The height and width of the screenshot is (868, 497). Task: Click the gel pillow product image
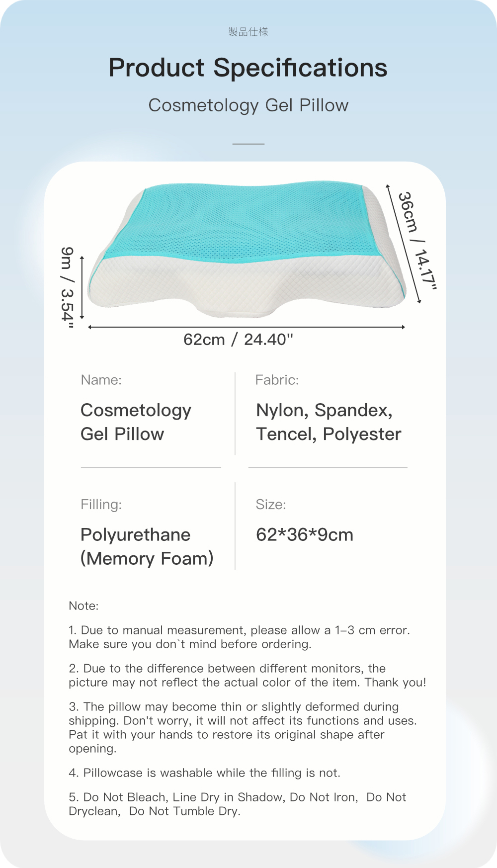click(x=247, y=249)
